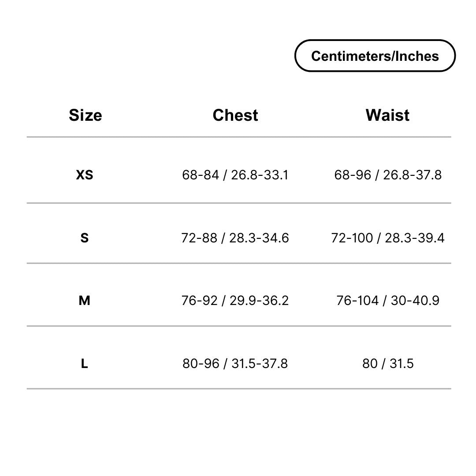Click the bottom divider below the L row
Screen dimensions: 476x476
coord(239,389)
